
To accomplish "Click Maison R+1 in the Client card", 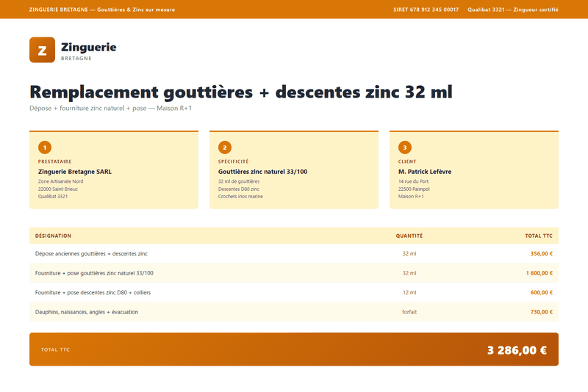I will [411, 196].
